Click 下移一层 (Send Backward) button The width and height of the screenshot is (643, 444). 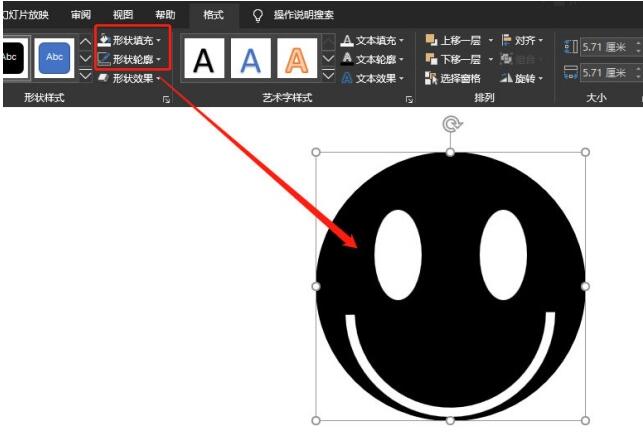pyautogui.click(x=454, y=59)
